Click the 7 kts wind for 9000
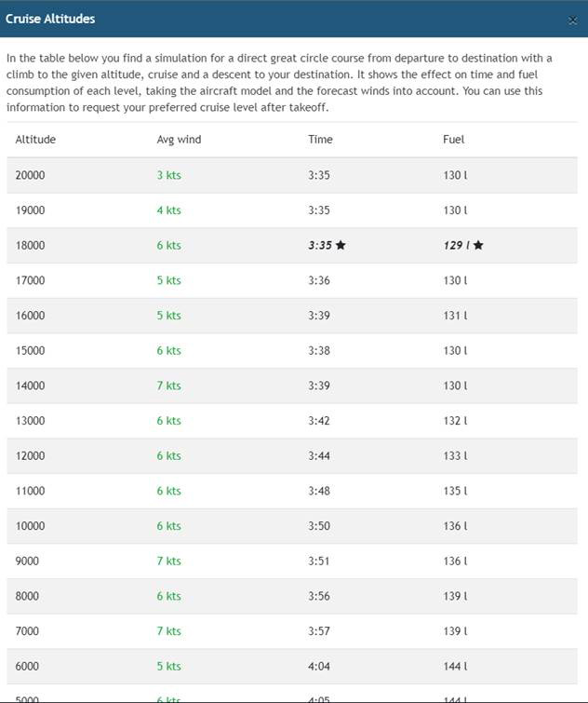The image size is (588, 703). 168,561
